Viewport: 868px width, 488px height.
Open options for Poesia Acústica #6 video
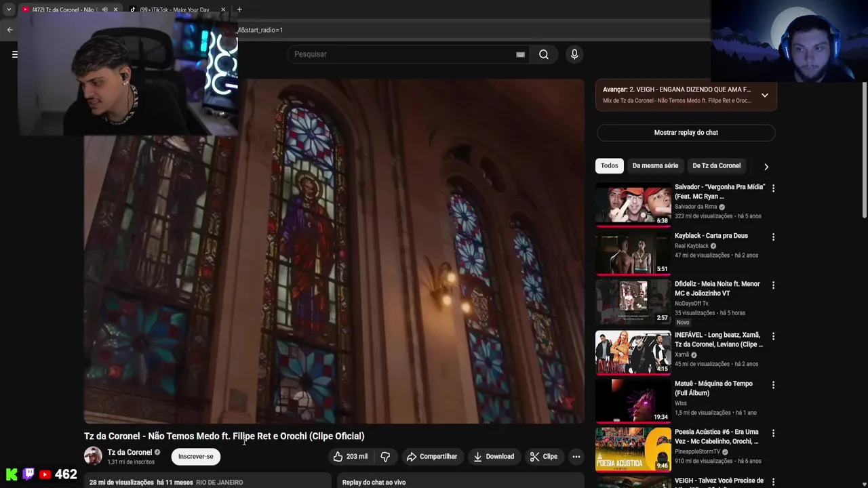(773, 432)
